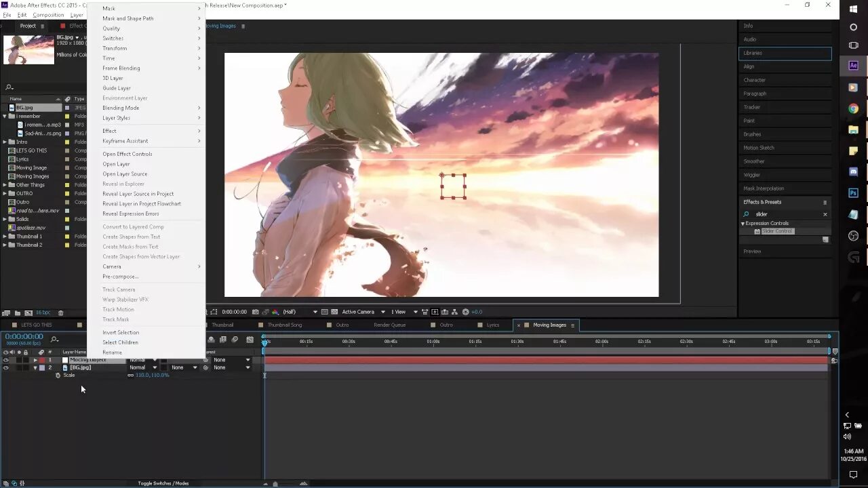The height and width of the screenshot is (488, 868).
Task: Open BG.jpg parent None dropdown
Action: 232,368
